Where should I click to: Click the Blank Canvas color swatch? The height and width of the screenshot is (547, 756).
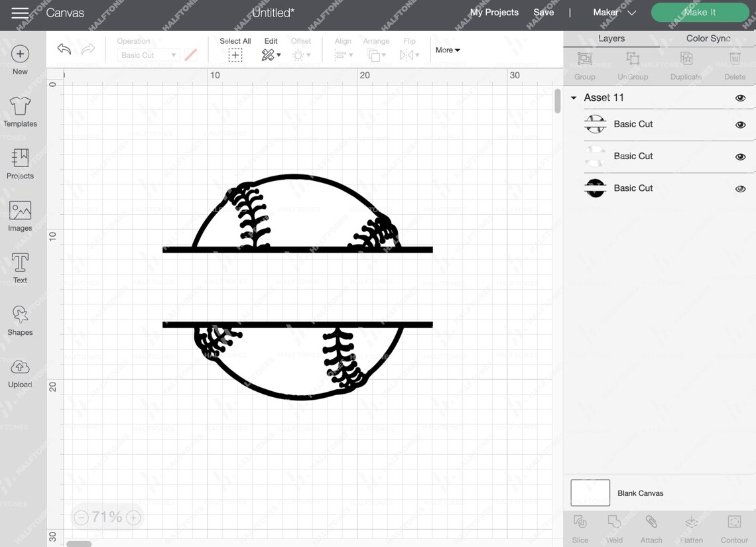pos(591,493)
